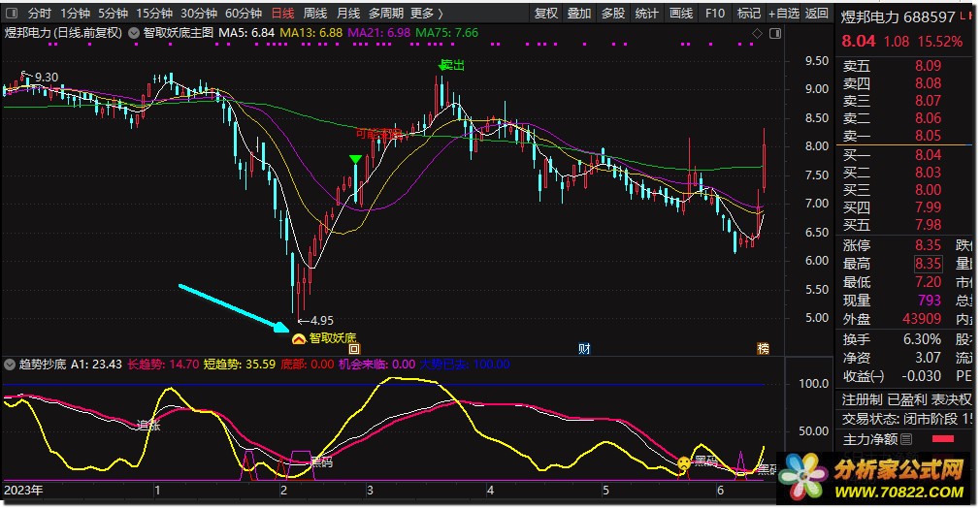Click the 卖出 sell signal label
The height and width of the screenshot is (508, 980).
pos(452,65)
